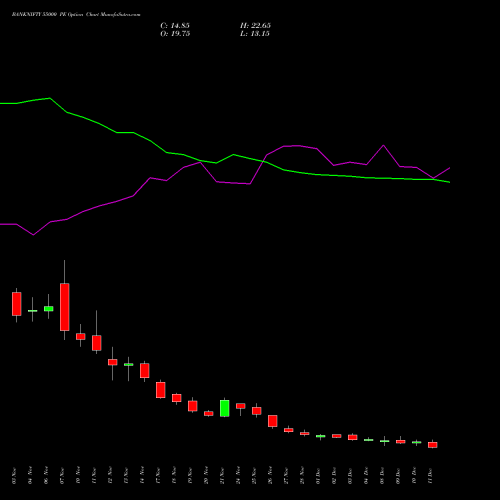
Task: Select the open value O: 19.75
Action: (x=175, y=34)
